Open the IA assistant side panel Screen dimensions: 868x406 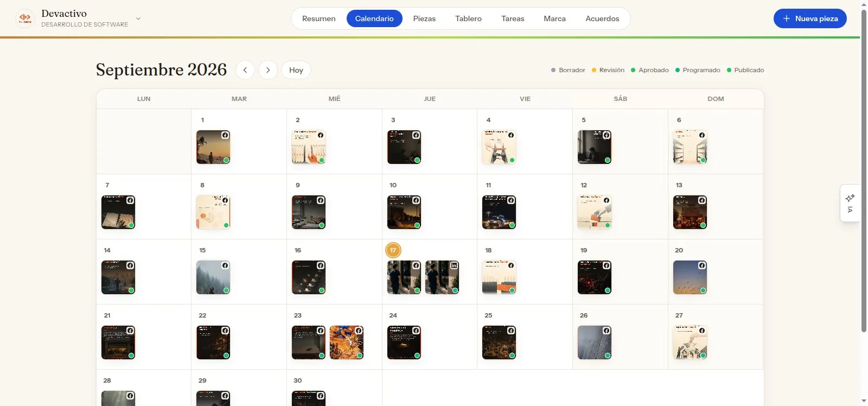[x=850, y=203]
